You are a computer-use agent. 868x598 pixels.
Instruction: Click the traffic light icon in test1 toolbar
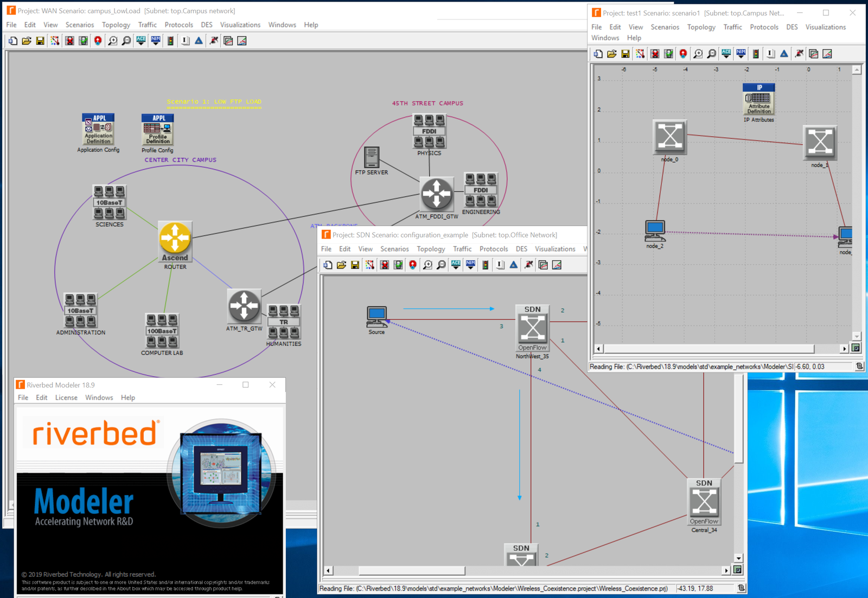pyautogui.click(x=756, y=54)
